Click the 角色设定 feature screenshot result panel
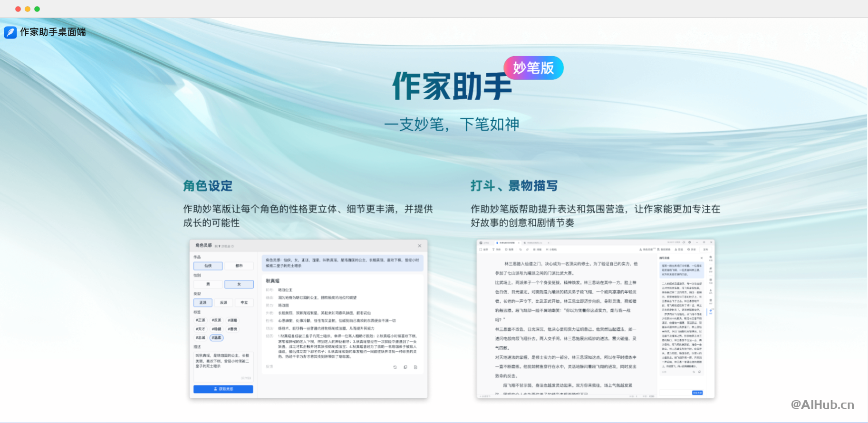 pos(342,323)
